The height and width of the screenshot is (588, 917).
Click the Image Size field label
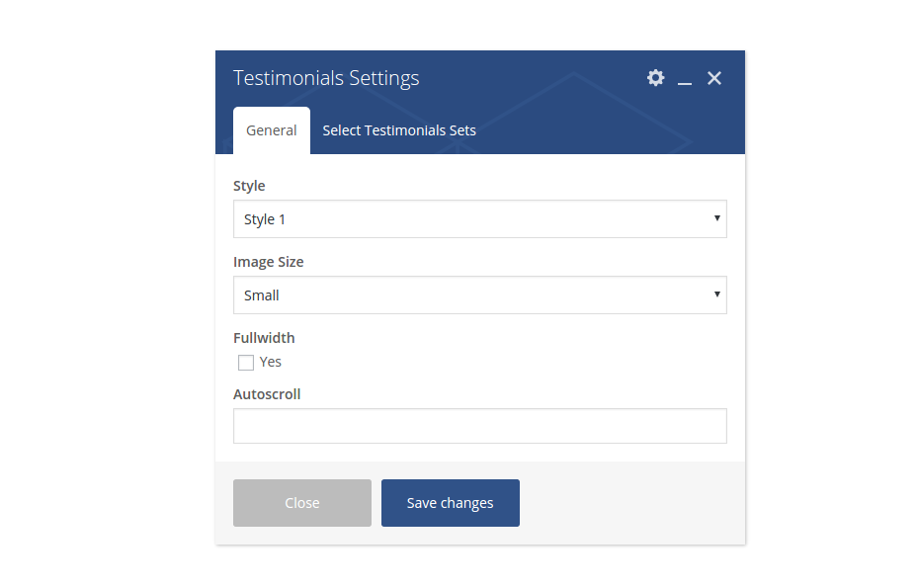pos(269,262)
